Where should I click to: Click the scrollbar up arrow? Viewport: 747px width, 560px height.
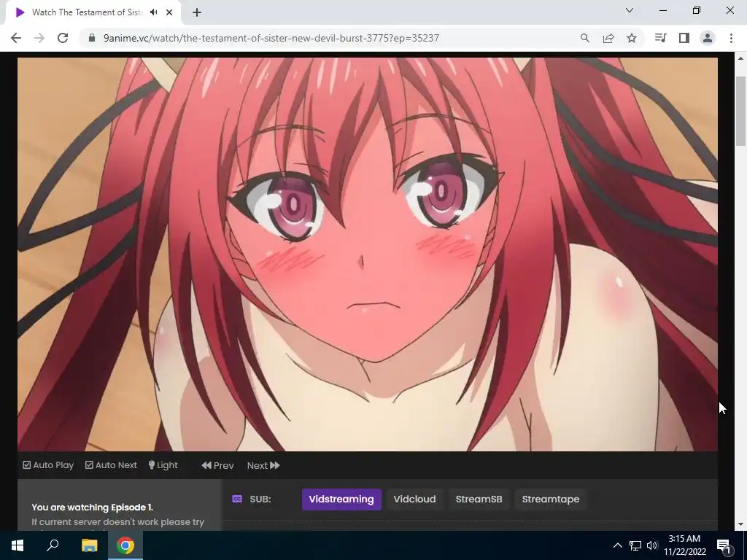[x=740, y=58]
